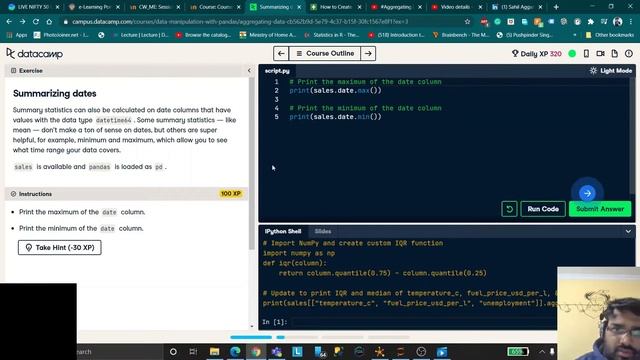640x360 pixels.
Task: Open Microsoft Edge from the taskbar
Action: (x=235, y=351)
